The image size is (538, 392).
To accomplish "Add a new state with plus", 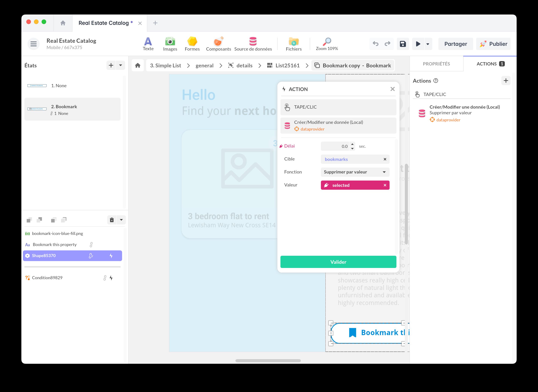I will point(111,65).
